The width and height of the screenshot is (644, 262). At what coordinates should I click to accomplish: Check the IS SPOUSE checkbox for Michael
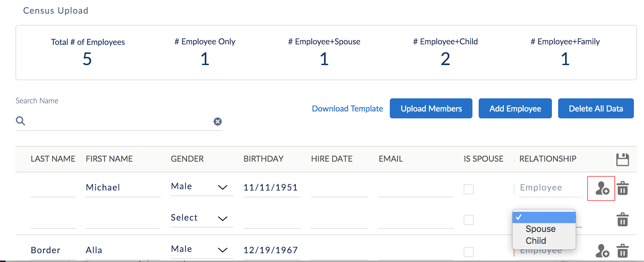(469, 189)
